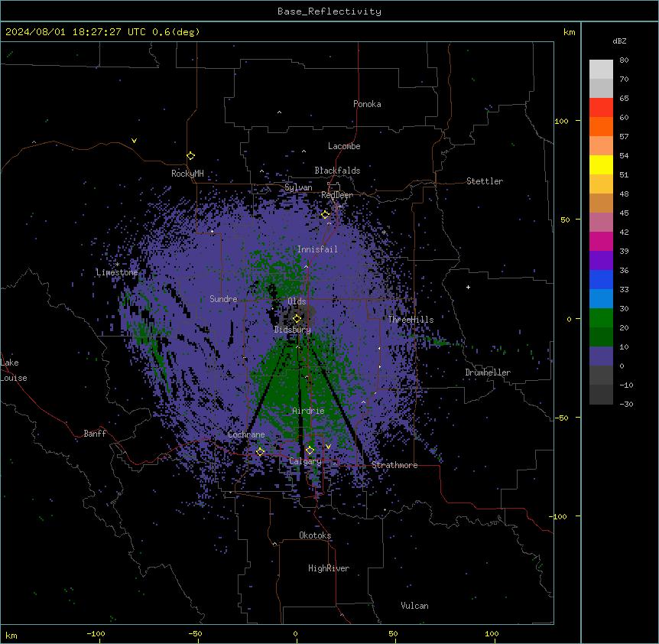The image size is (659, 644).
Task: Click the ThreeHills label
Action: point(411,320)
